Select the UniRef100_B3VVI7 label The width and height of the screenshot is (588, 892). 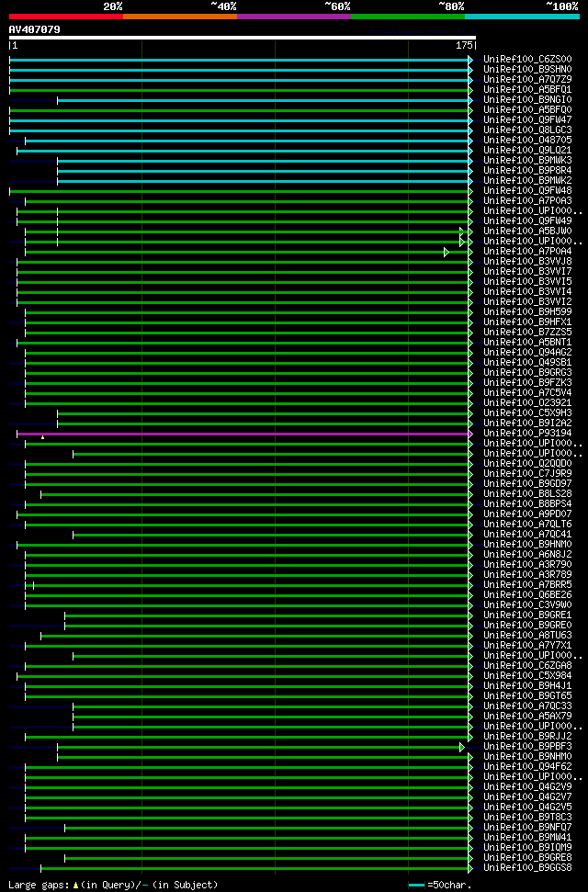(x=527, y=271)
